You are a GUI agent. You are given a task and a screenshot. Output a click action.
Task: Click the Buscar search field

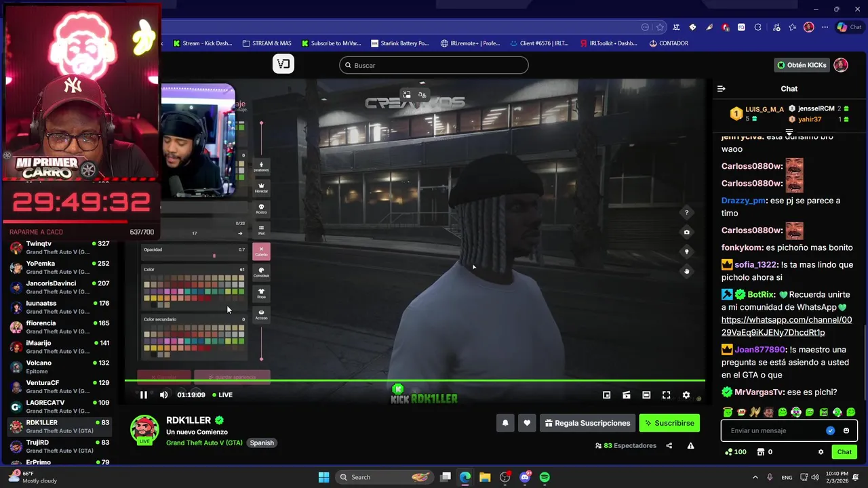(x=434, y=65)
